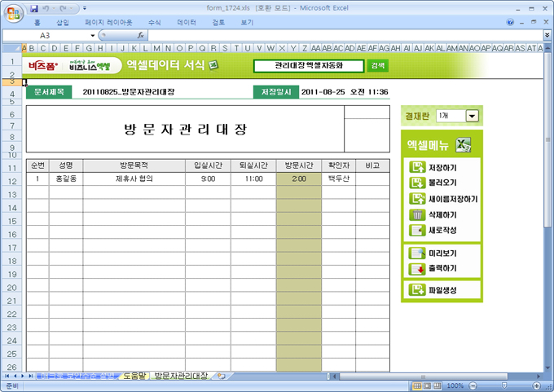Viewport: 554px width, 392px height.
Task: Click the 방문목적 column header
Action: pos(134,165)
